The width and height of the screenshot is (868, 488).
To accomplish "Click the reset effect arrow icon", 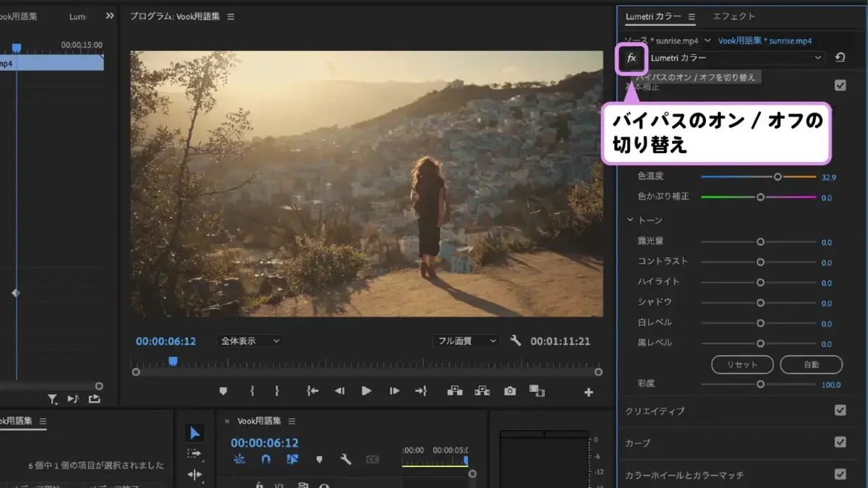I will 840,58.
